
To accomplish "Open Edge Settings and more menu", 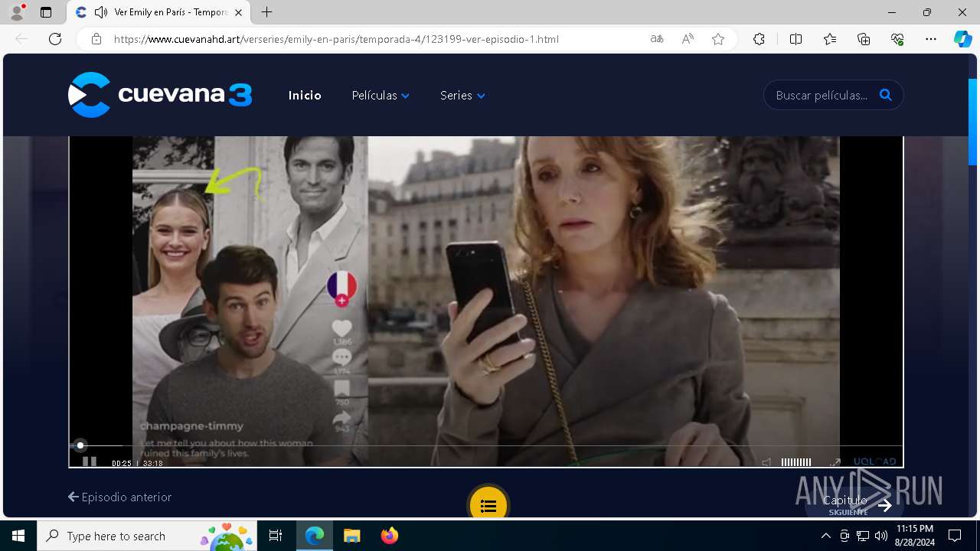I will click(x=931, y=39).
